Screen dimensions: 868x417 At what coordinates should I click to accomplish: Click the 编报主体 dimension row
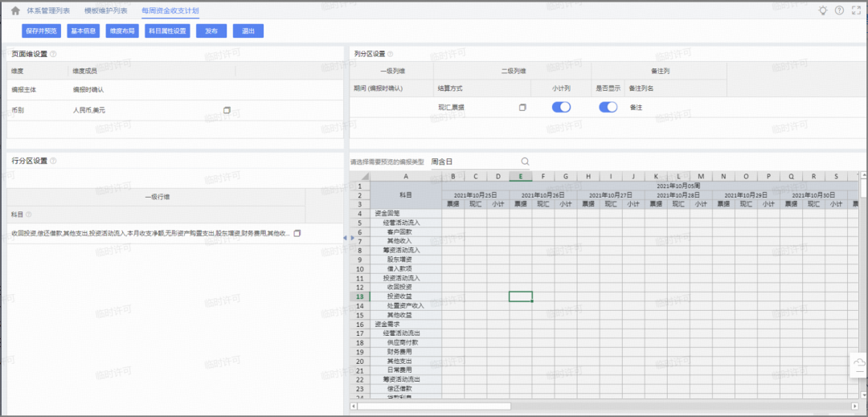pyautogui.click(x=174, y=89)
